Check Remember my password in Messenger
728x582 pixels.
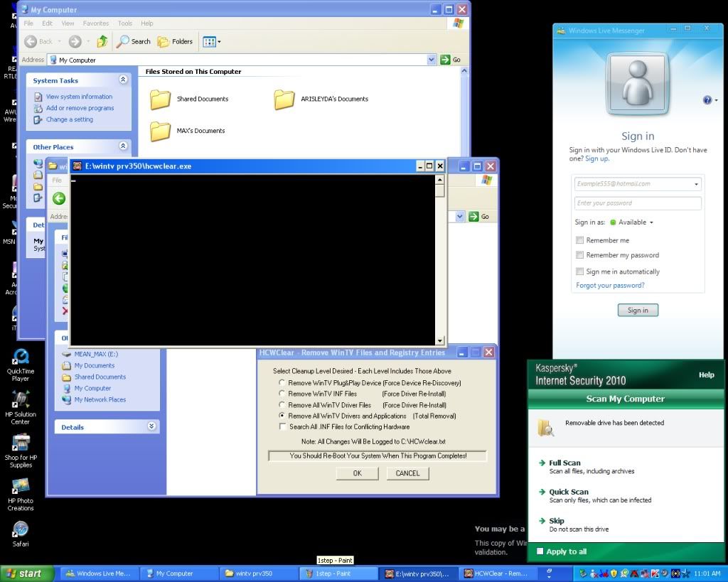pos(579,255)
